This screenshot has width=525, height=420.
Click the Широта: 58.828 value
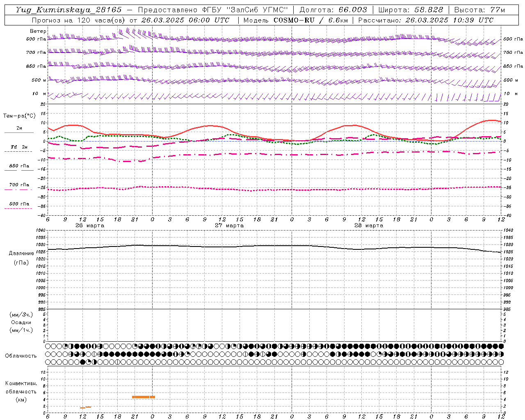pos(411,10)
